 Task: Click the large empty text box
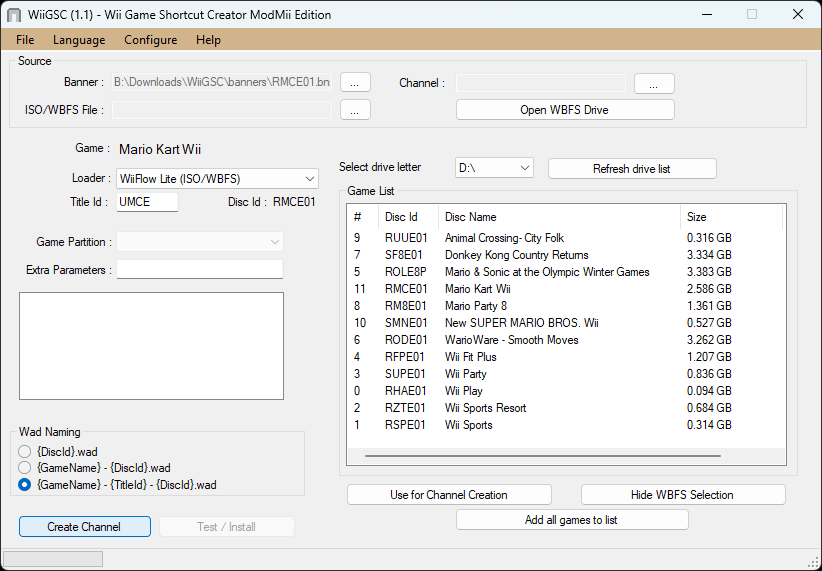click(152, 346)
